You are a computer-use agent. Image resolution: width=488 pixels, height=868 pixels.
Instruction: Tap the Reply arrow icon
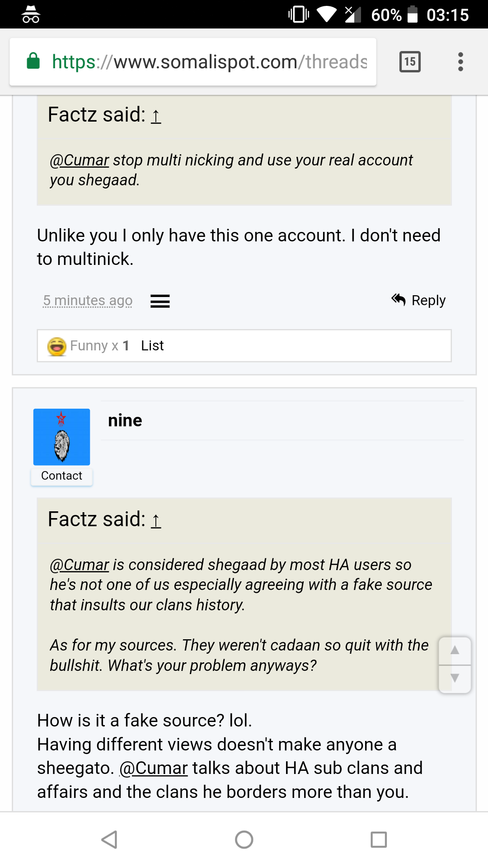coord(399,299)
